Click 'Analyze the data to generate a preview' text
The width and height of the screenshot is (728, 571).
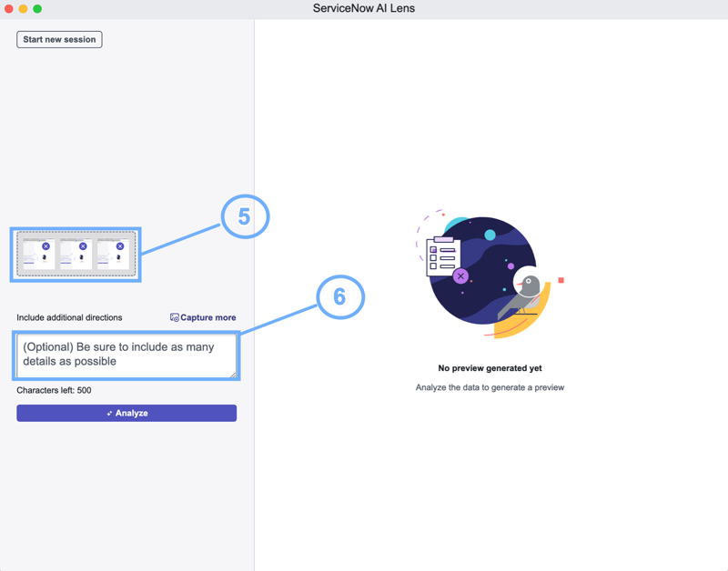coord(490,387)
